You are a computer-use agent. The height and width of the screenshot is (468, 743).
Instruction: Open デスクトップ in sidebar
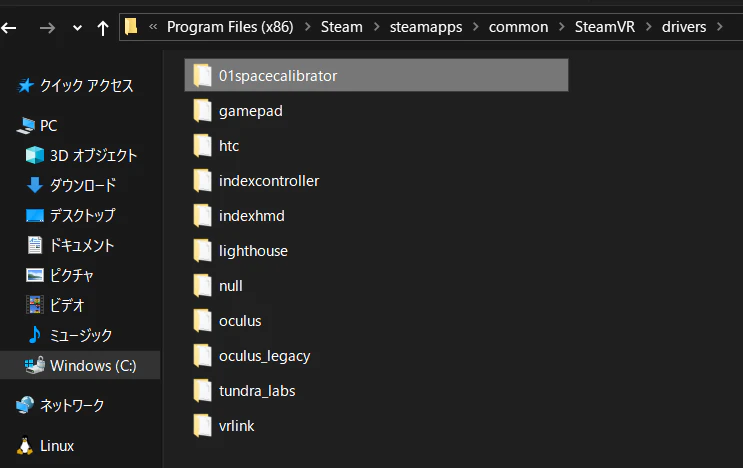[x=82, y=215]
